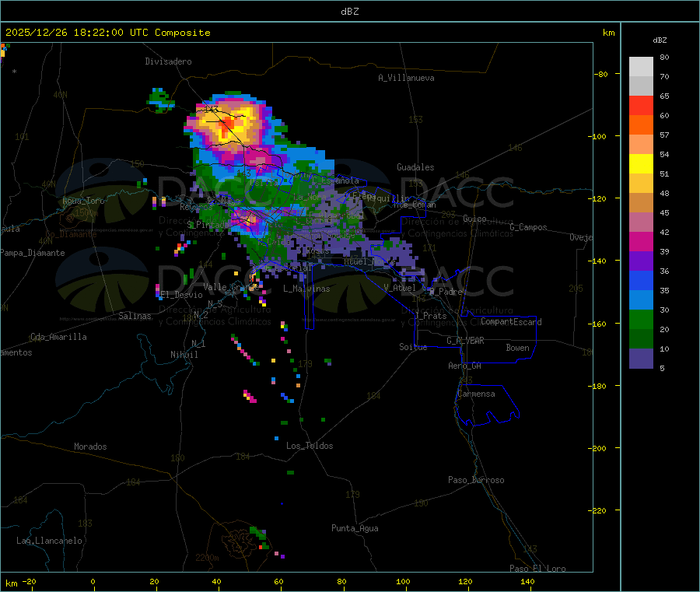Click the -80 km y-axis tick label
The width and height of the screenshot is (700, 592).
(601, 74)
